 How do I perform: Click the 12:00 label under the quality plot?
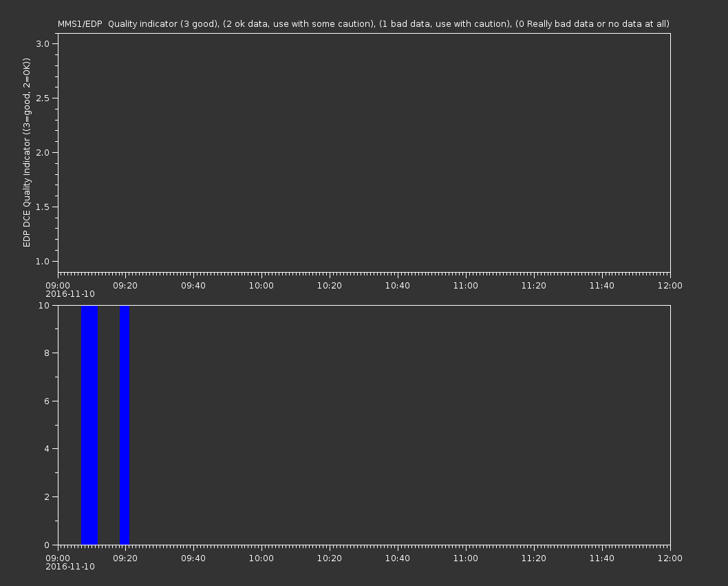click(x=670, y=285)
